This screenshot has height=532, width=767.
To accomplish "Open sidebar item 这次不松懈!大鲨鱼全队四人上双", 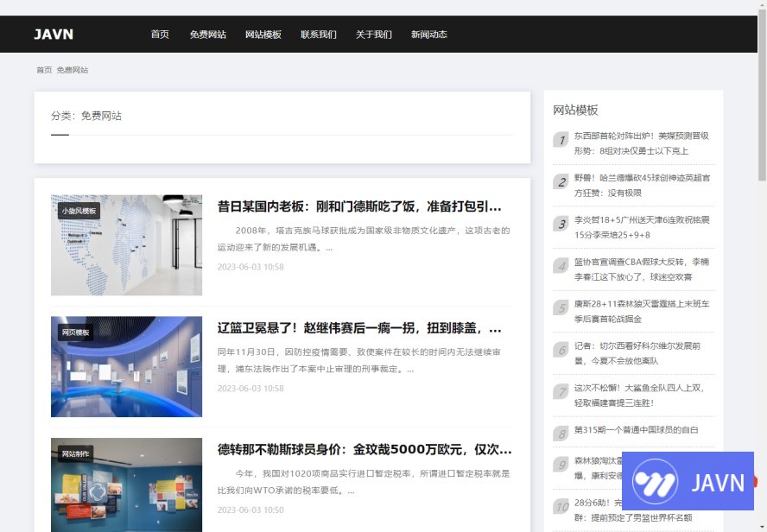I will (639, 396).
